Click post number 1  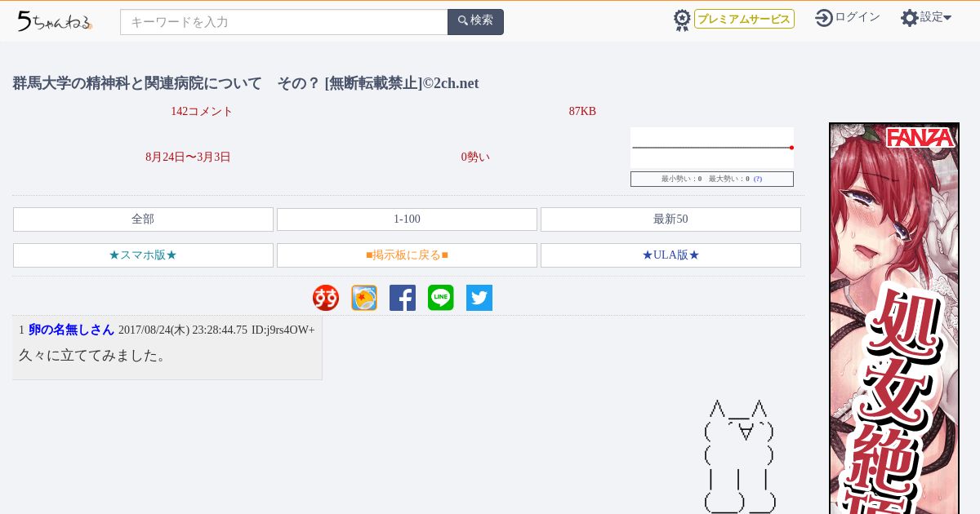[x=22, y=330]
